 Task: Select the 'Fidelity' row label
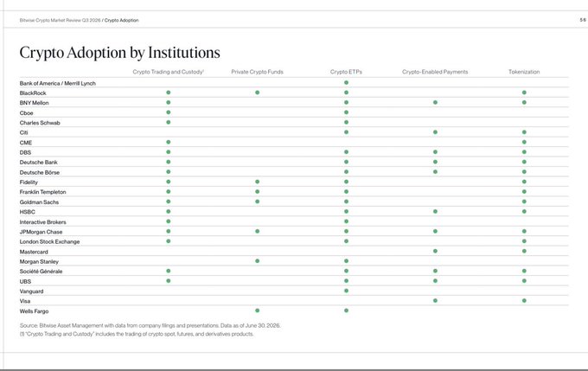coord(29,182)
